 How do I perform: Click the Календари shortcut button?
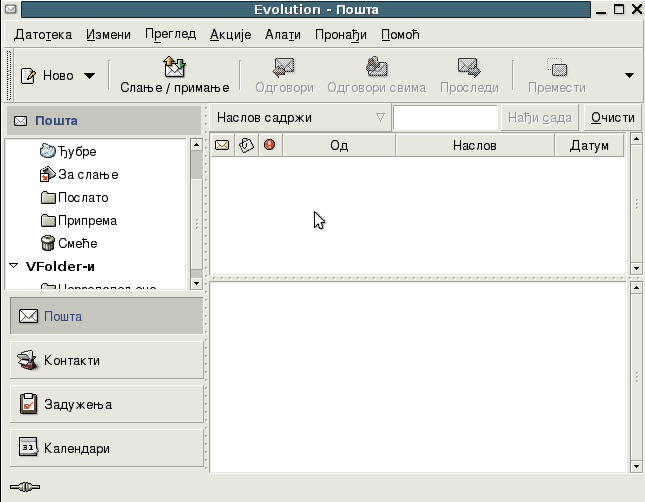tap(107, 448)
